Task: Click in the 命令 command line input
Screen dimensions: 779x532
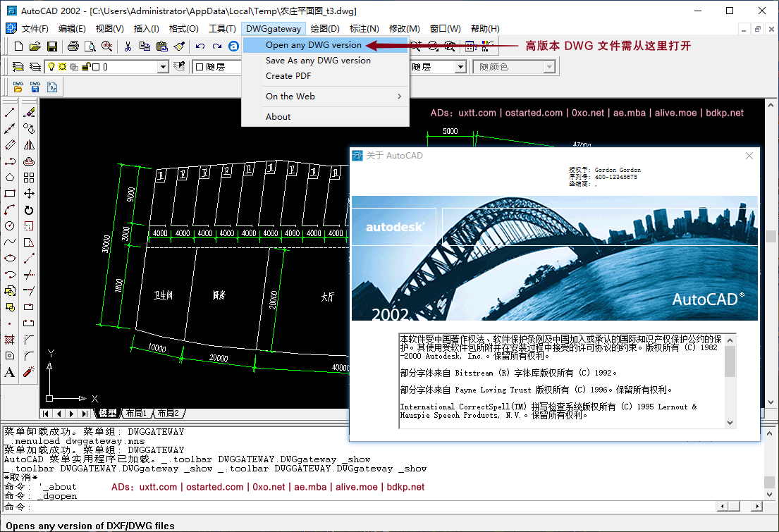Action: coord(373,507)
